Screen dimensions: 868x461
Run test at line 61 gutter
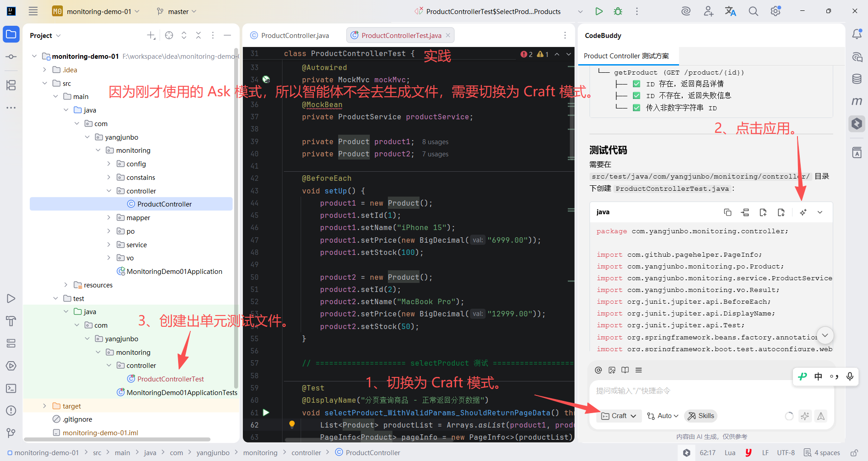(x=266, y=413)
